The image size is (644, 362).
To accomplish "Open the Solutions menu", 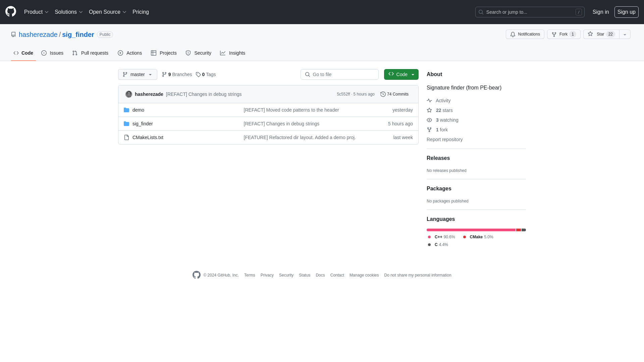I will click(69, 12).
